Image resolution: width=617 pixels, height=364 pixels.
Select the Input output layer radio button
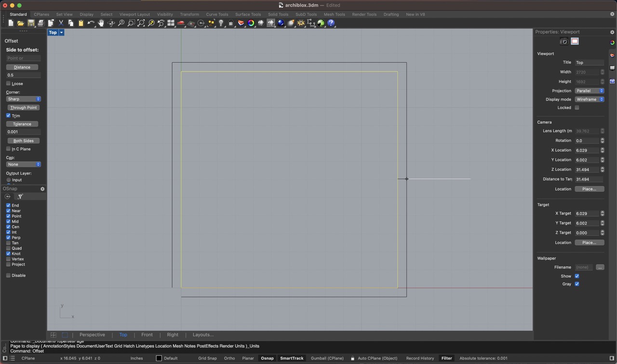pyautogui.click(x=9, y=180)
